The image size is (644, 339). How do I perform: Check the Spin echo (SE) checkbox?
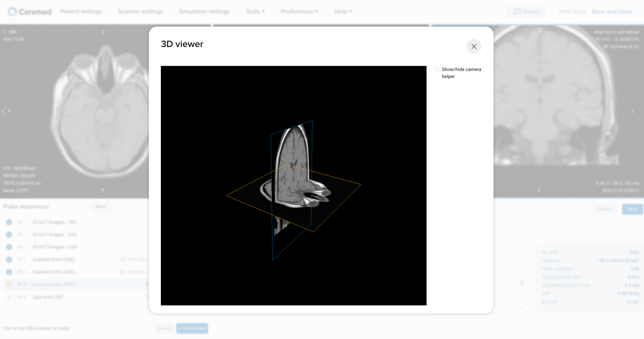coord(9,297)
